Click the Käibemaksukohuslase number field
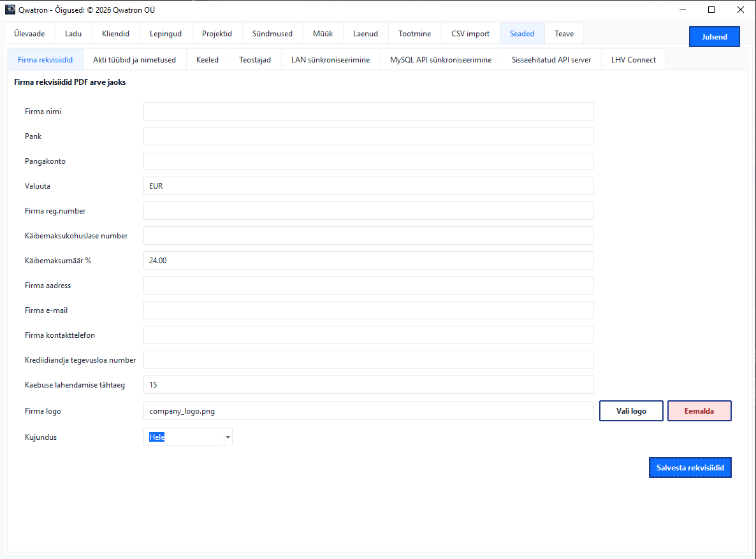Image resolution: width=756 pixels, height=559 pixels. coord(369,236)
